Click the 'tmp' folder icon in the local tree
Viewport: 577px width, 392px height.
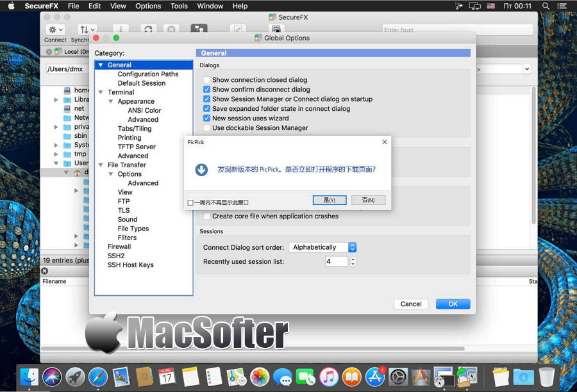tap(67, 154)
